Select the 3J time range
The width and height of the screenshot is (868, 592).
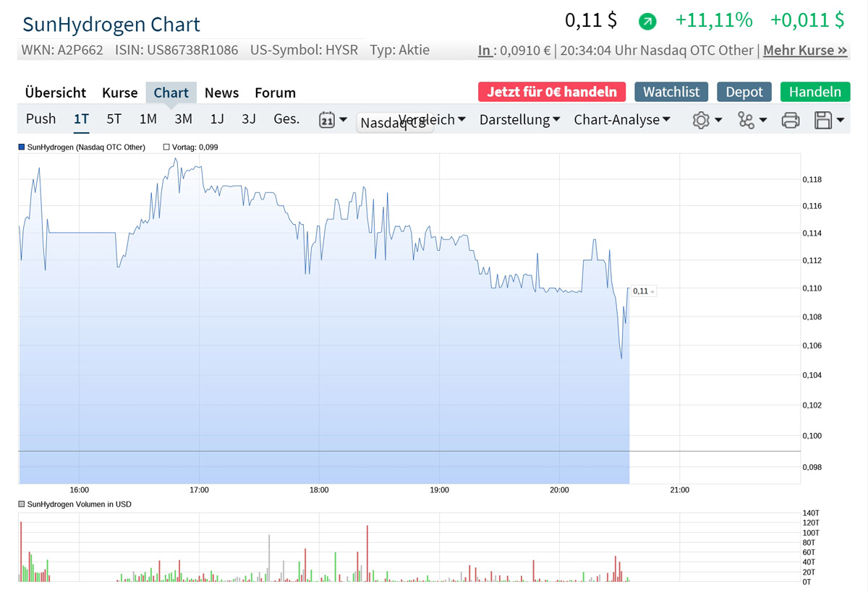[x=249, y=119]
